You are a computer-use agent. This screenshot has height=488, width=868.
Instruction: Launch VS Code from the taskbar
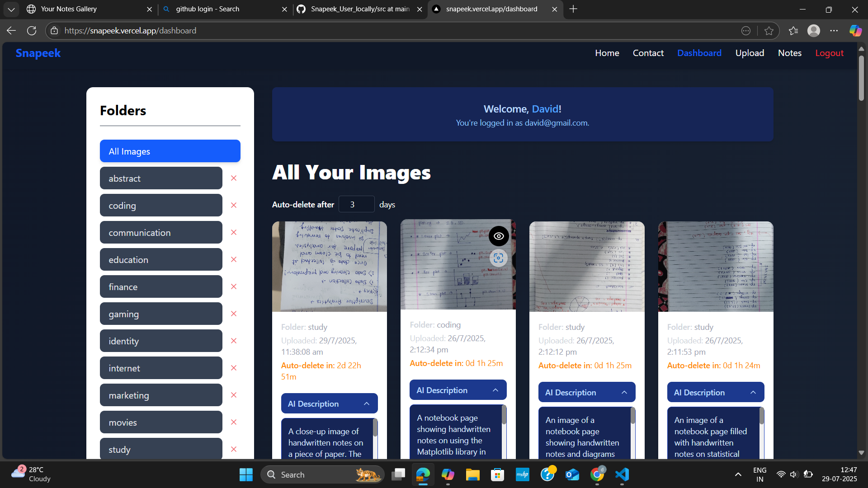tap(622, 474)
